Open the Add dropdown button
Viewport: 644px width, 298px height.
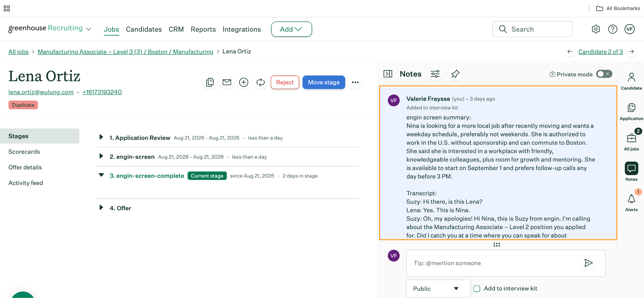(x=291, y=29)
